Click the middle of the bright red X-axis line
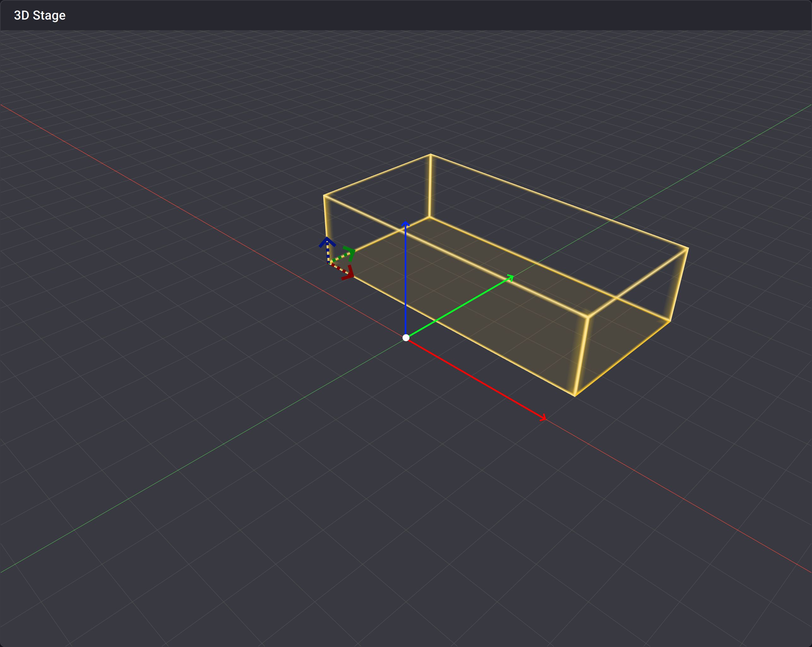812x647 pixels. (x=475, y=378)
